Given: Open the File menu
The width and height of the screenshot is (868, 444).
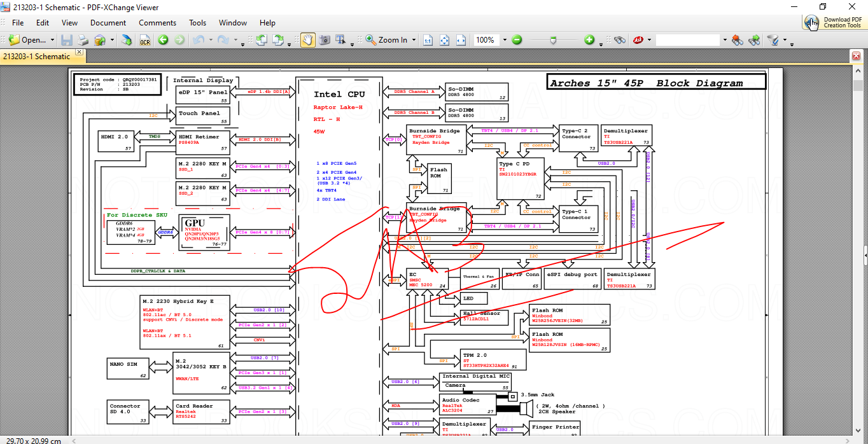Looking at the screenshot, I should point(18,22).
